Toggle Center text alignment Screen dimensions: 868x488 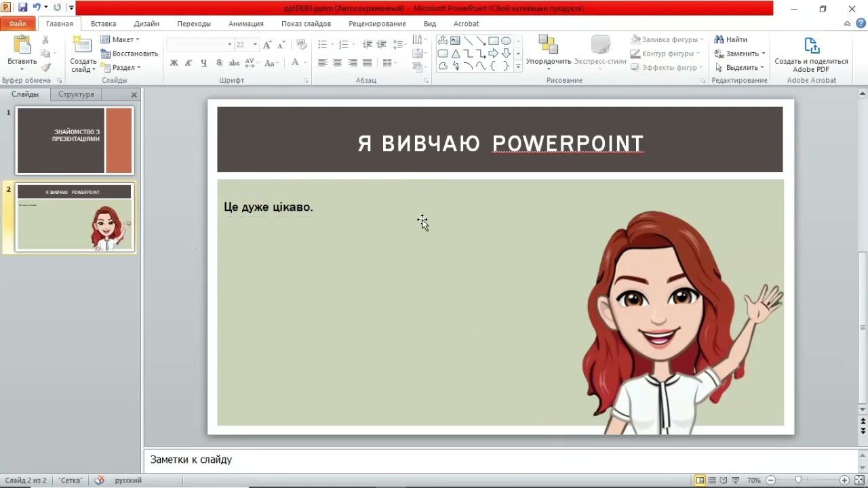pos(337,63)
